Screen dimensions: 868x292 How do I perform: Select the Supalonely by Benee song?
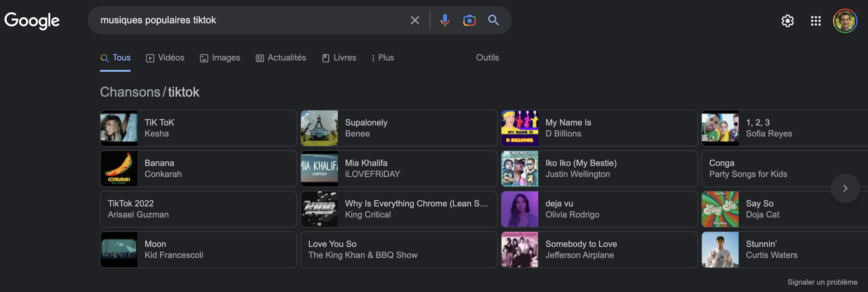[x=399, y=128]
